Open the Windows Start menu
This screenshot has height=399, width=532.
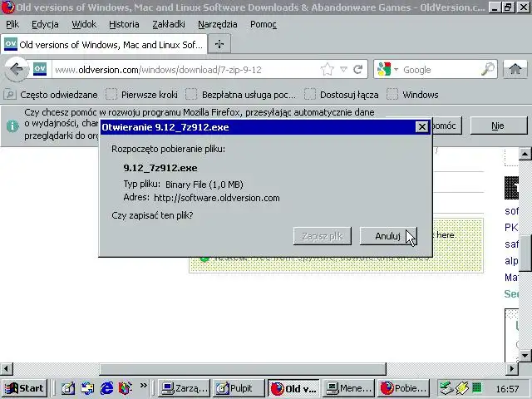pyautogui.click(x=24, y=388)
